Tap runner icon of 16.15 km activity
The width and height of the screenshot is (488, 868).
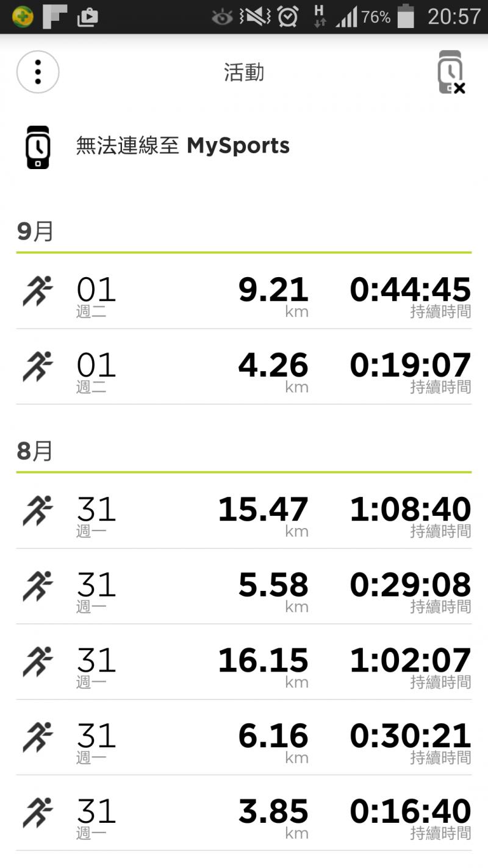[x=38, y=661]
